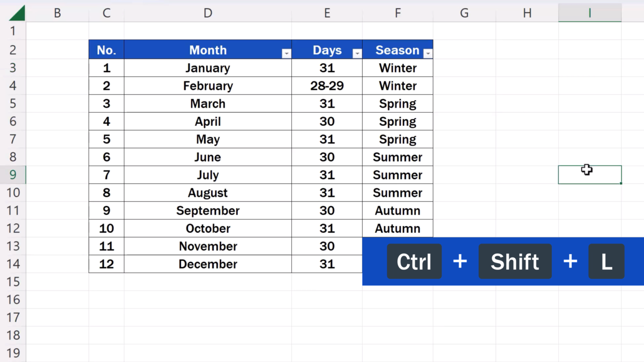Click the Month header cell of the table
The height and width of the screenshot is (362, 644).
[x=208, y=50]
